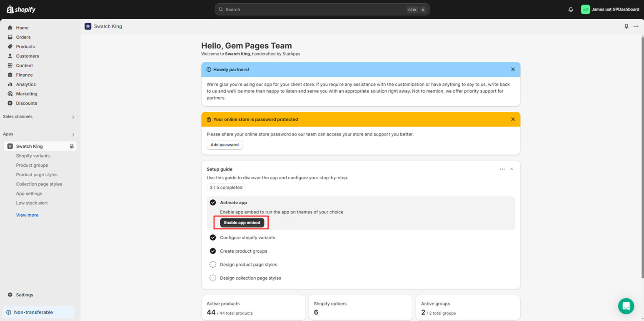Click the 3/5 completed progress badge

click(x=226, y=187)
